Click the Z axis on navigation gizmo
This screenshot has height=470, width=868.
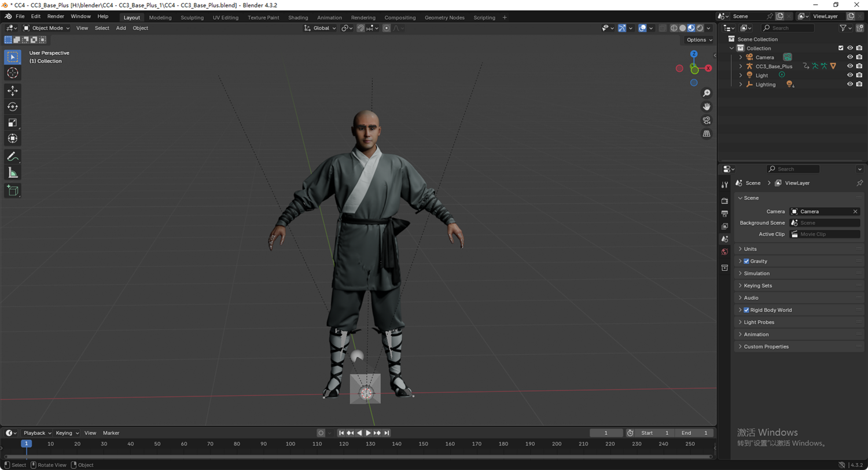point(694,54)
